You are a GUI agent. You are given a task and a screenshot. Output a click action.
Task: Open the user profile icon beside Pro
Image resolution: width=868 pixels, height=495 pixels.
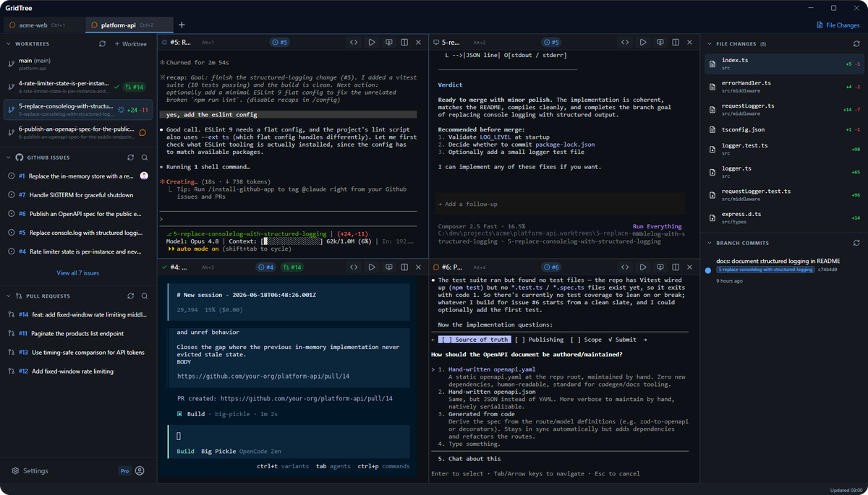point(140,470)
